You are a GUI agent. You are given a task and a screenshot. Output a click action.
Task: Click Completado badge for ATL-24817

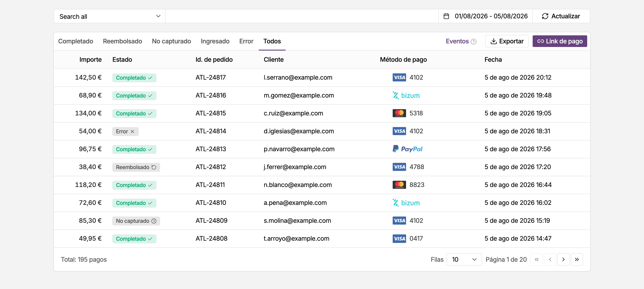(x=134, y=78)
